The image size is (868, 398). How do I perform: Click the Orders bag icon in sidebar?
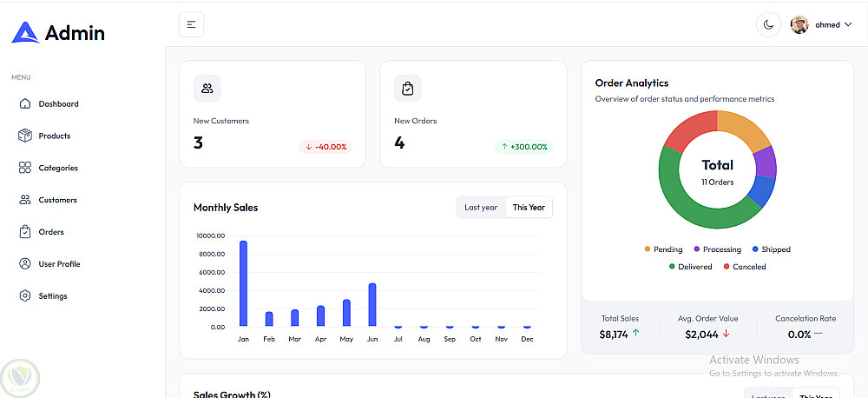pos(25,232)
